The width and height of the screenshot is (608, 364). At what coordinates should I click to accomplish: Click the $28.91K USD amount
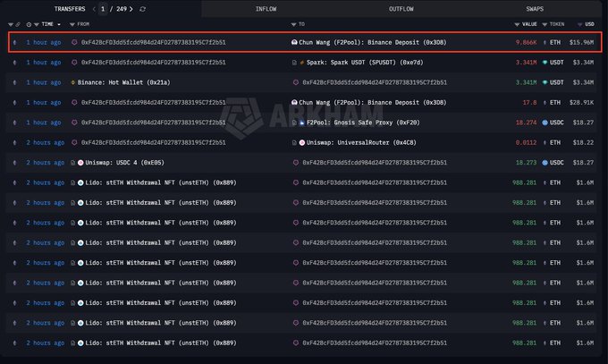tap(582, 103)
